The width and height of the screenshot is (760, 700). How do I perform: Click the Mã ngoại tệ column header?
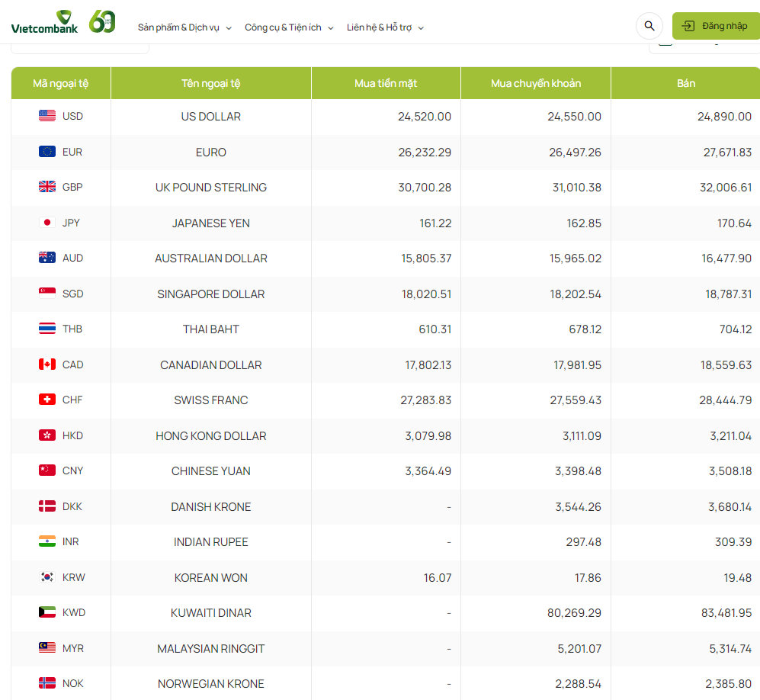pos(61,83)
